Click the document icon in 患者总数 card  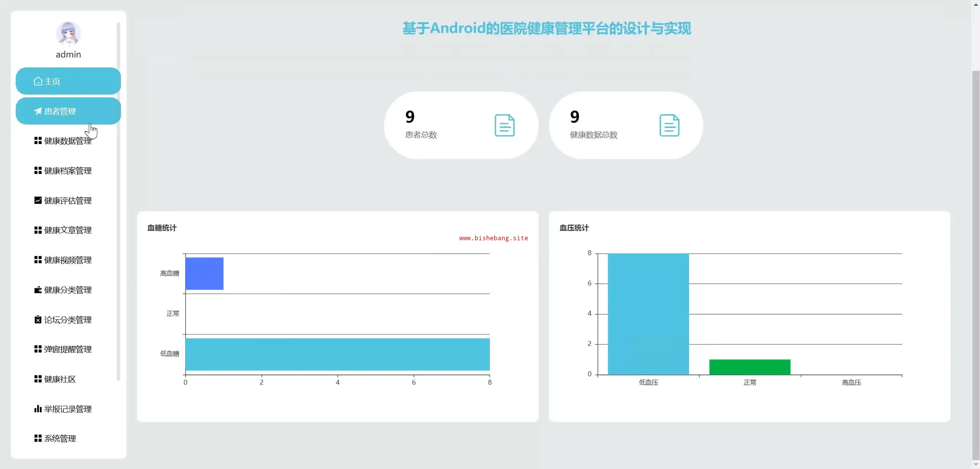(505, 125)
